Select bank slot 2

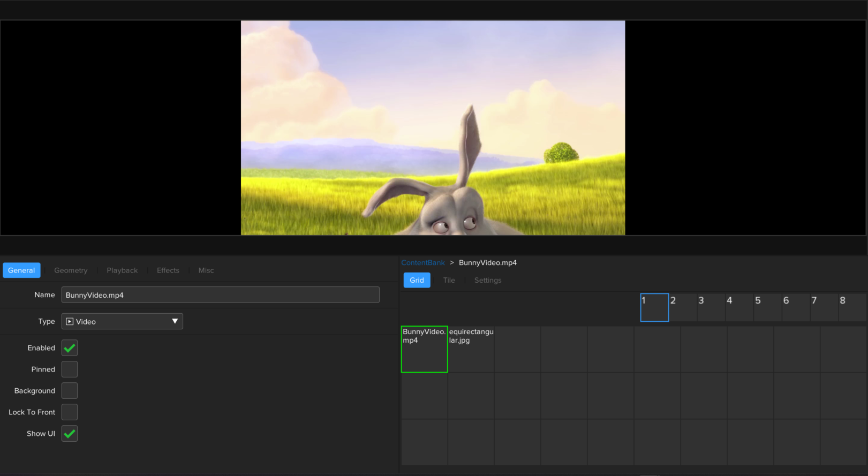(683, 307)
